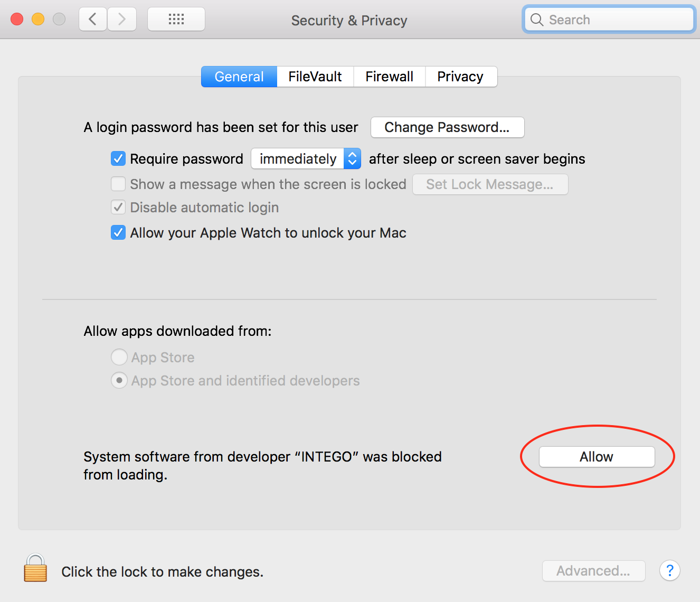Focus the Search input field
700x602 pixels.
coord(609,20)
